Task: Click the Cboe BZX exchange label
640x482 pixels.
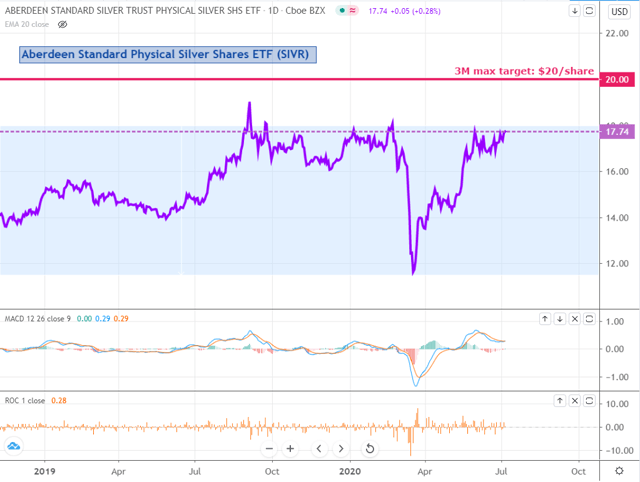Action: tap(305, 11)
